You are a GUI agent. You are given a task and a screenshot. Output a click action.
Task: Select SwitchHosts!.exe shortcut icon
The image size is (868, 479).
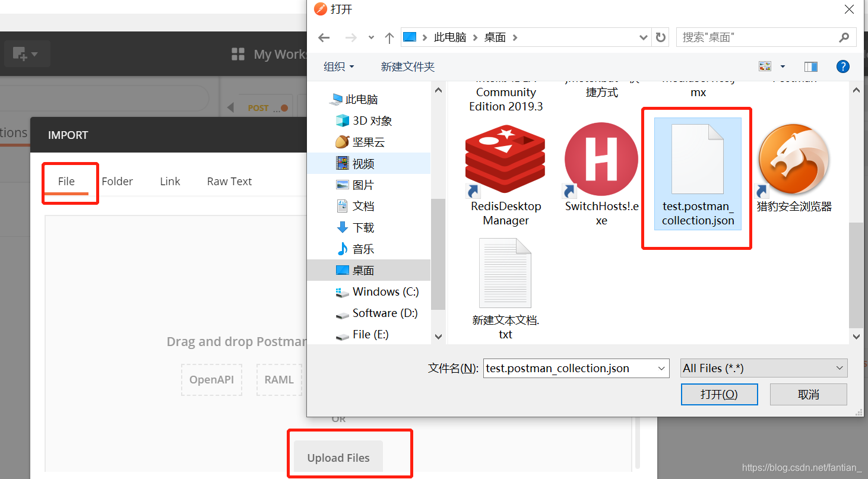coord(601,160)
